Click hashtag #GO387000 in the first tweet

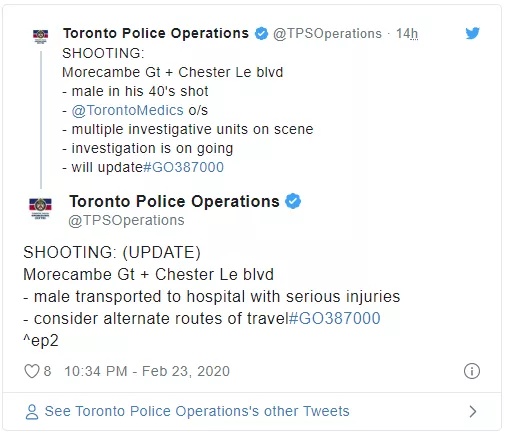pos(183,167)
